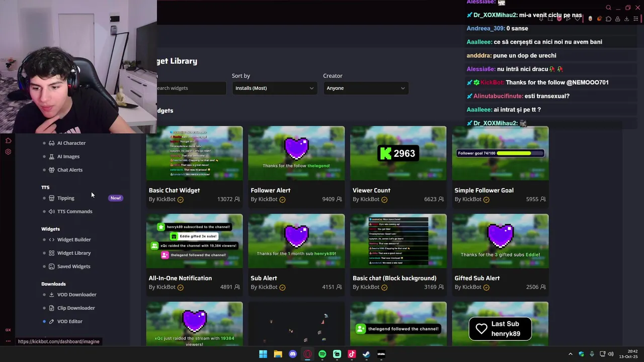Open TikTok app on taskbar
Screen dimensions: 644x362
point(352,354)
